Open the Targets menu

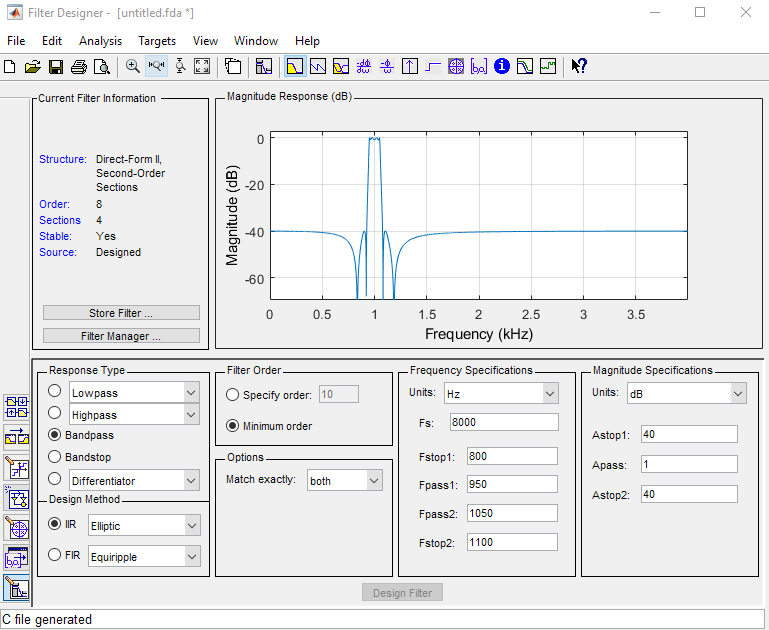pos(157,41)
